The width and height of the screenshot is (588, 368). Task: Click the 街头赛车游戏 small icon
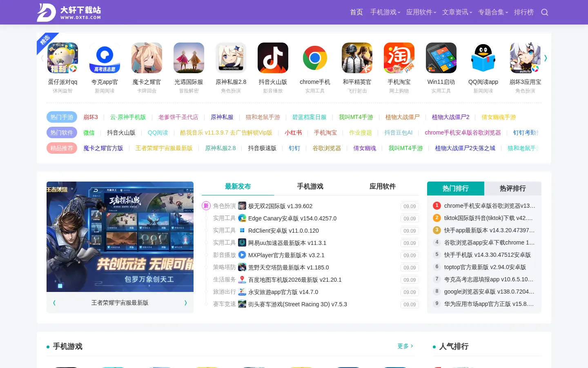point(242,304)
